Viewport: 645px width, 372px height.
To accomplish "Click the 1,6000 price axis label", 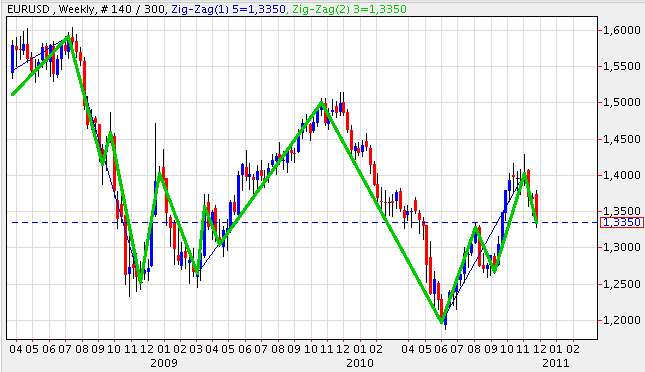I will [622, 30].
